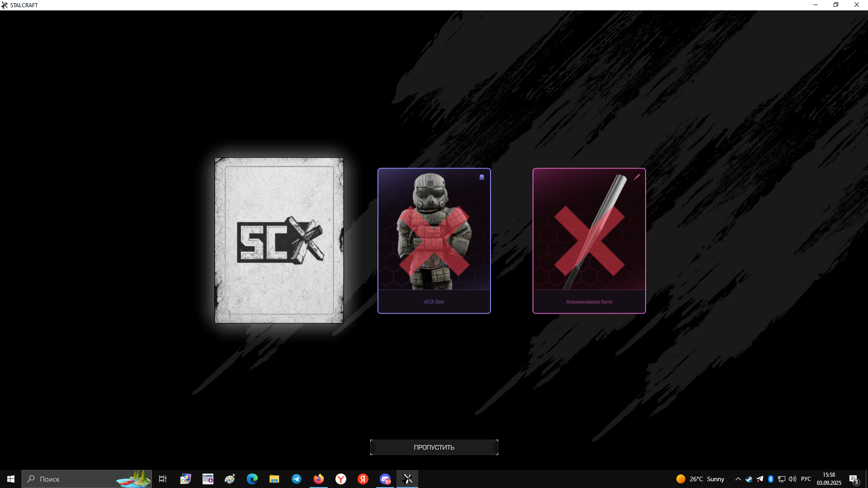This screenshot has width=868, height=488.
Task: Click the STALCRAFT taskbar icon
Action: (407, 479)
